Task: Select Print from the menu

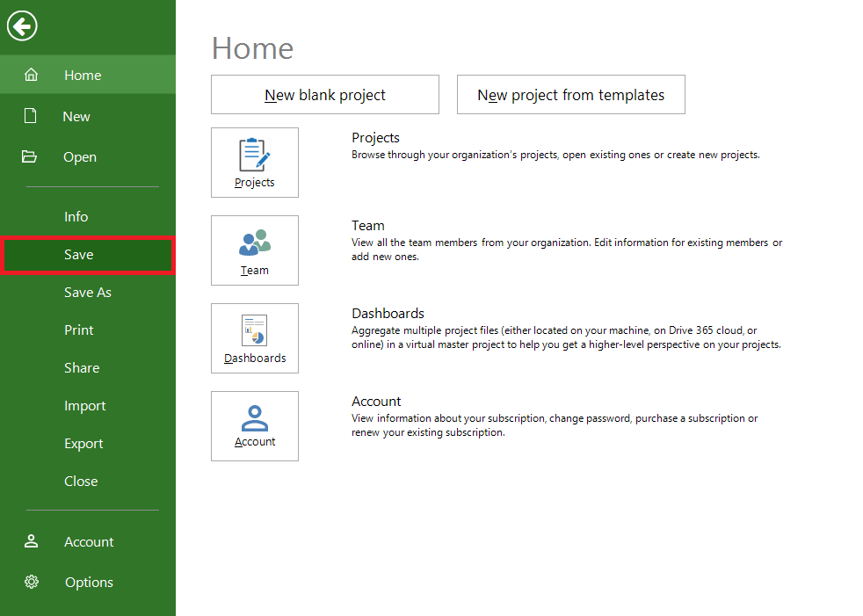Action: [x=78, y=330]
